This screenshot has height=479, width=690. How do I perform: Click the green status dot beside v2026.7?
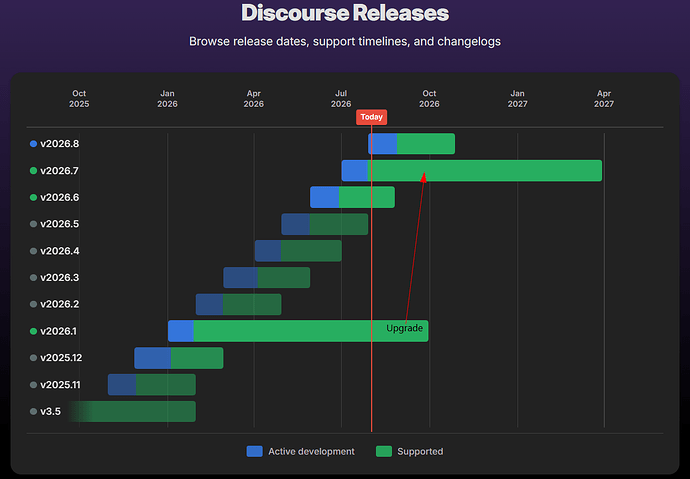click(x=33, y=171)
